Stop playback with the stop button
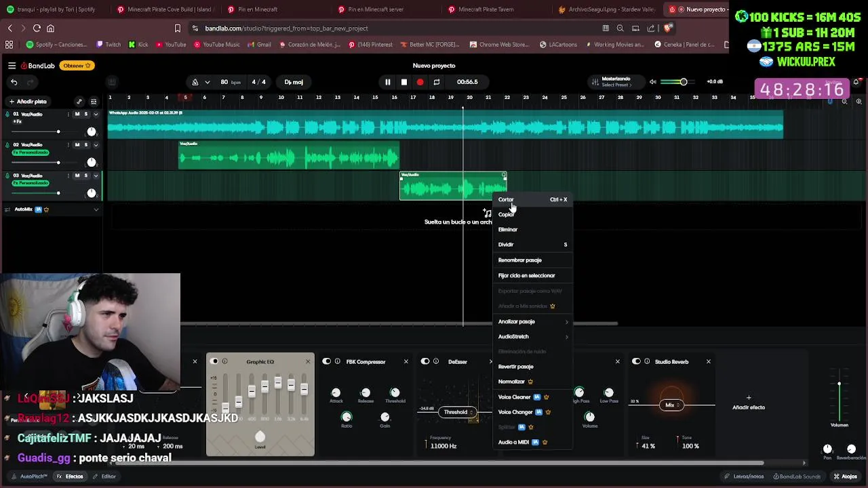 [403, 82]
